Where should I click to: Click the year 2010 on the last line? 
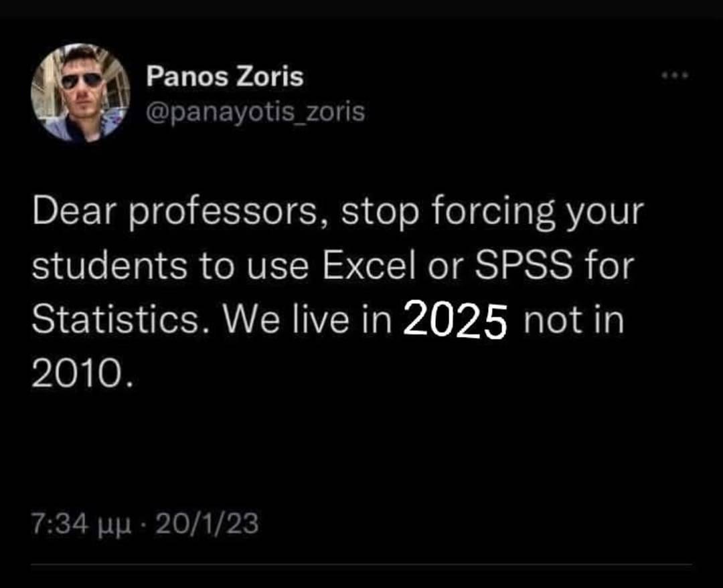(76, 376)
